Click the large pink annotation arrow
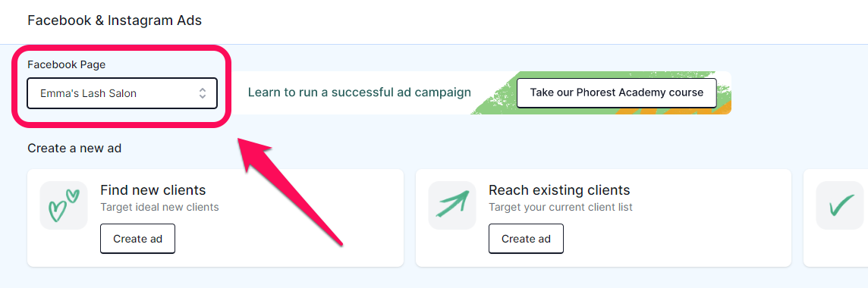Image resolution: width=868 pixels, height=288 pixels. [290, 190]
